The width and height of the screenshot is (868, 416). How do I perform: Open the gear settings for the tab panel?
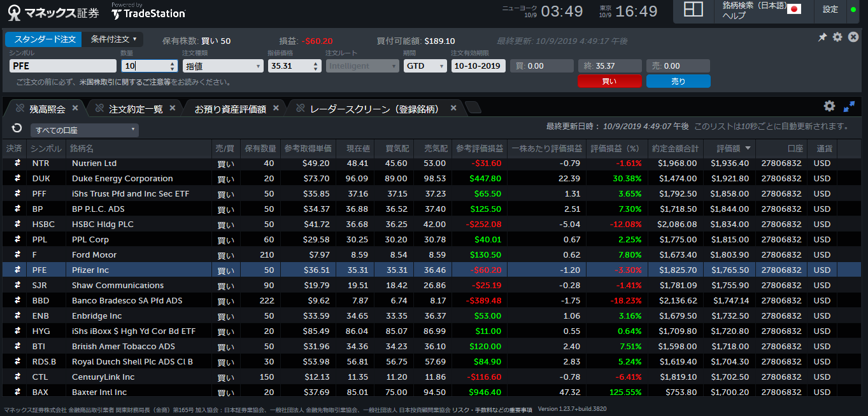(x=829, y=106)
